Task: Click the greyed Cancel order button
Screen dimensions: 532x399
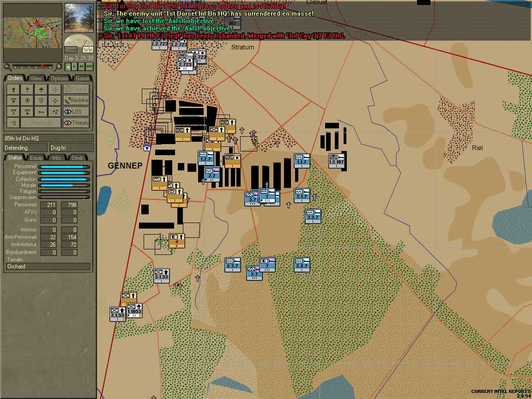Action: click(76, 89)
